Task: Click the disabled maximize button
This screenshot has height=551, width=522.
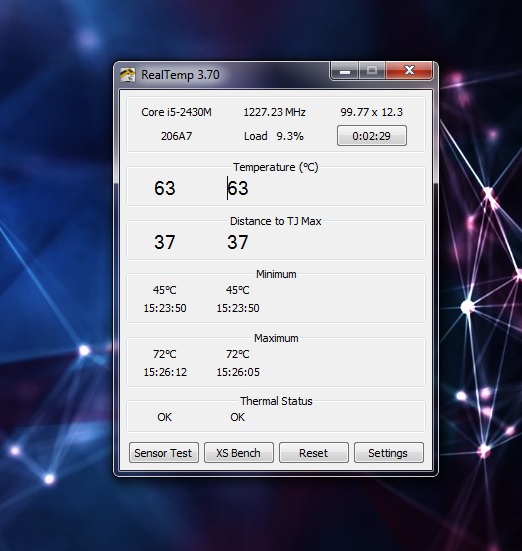Action: pos(372,71)
